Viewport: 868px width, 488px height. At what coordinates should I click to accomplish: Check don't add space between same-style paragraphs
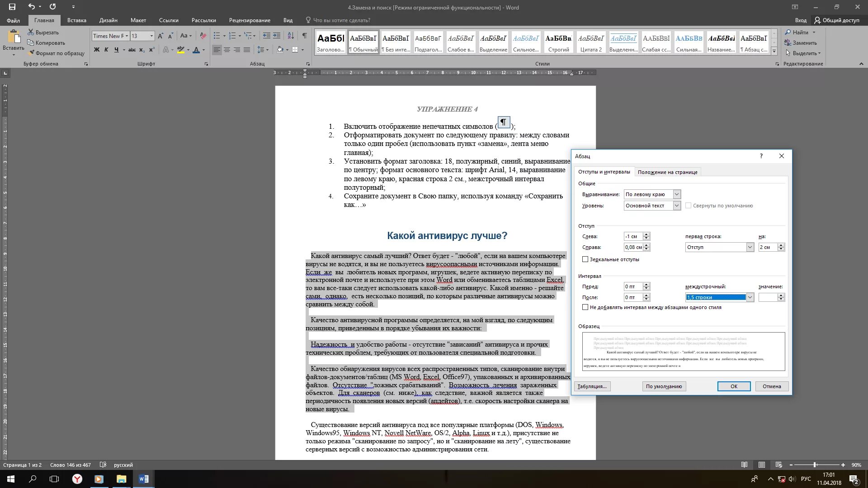click(585, 307)
